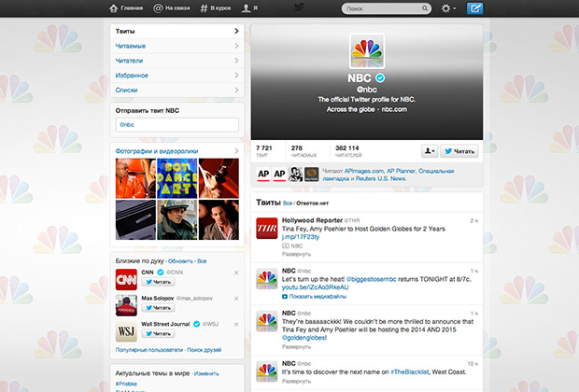Open Поиск друзей find friends link
The width and height of the screenshot is (579, 392).
pyautogui.click(x=205, y=350)
